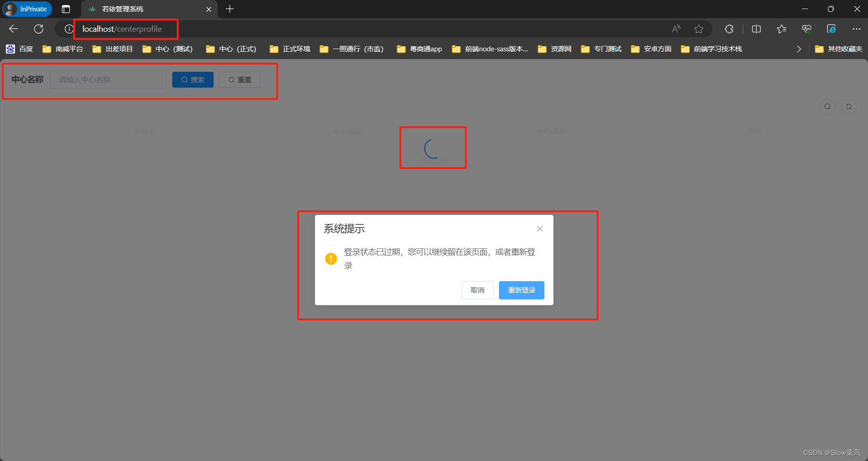868x461 pixels.
Task: Open the Extensions puzzle icon
Action: coord(729,29)
